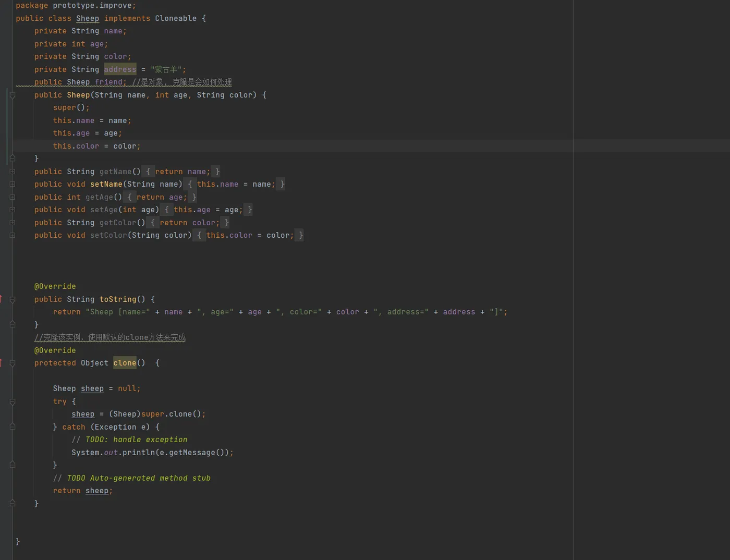Click the 'implements' keyword
730x560 pixels.
[x=127, y=18]
